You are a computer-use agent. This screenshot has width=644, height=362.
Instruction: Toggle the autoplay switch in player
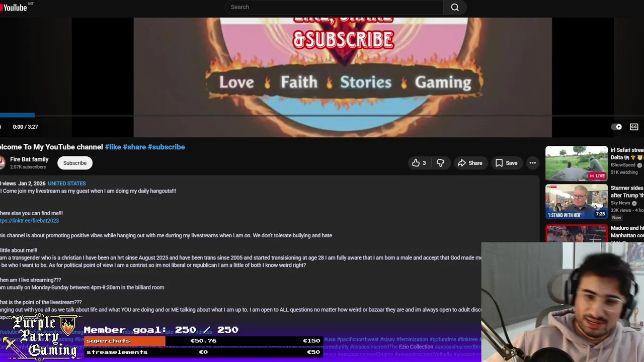coord(616,127)
